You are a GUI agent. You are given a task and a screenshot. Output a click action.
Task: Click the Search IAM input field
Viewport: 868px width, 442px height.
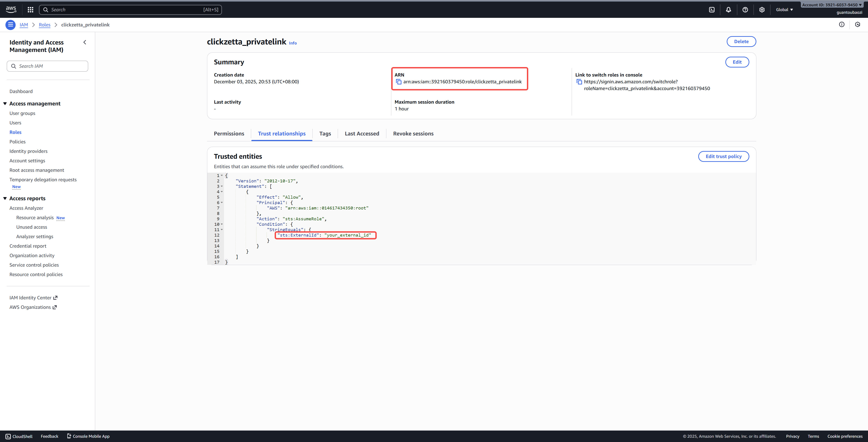coord(47,66)
